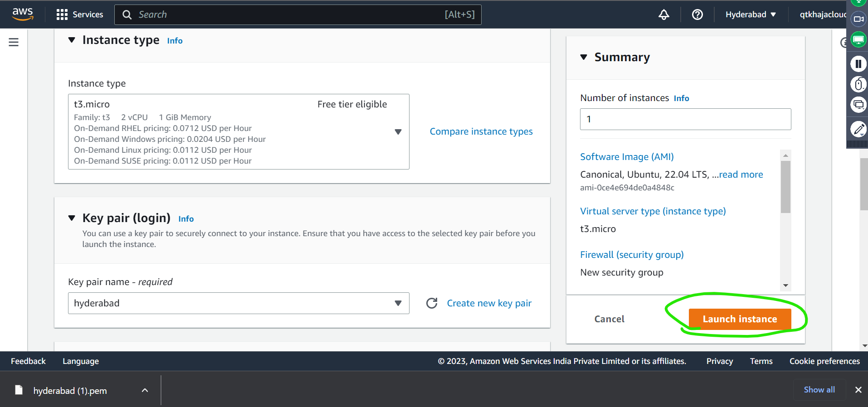Click the Number of instances field
Image resolution: width=868 pixels, height=407 pixels.
[685, 119]
